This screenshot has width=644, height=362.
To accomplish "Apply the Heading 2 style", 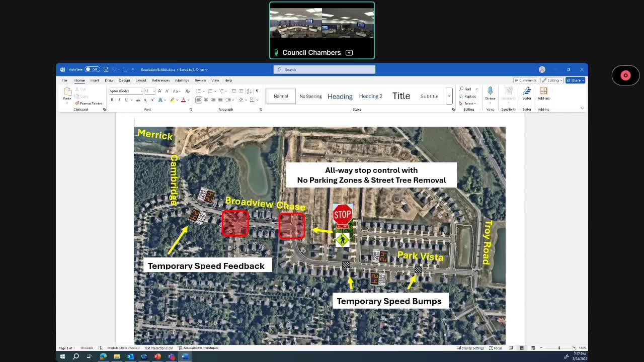I will 370,96.
